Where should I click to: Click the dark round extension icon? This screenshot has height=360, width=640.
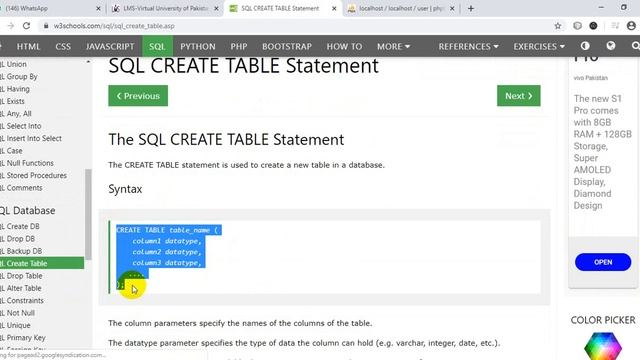[593, 26]
